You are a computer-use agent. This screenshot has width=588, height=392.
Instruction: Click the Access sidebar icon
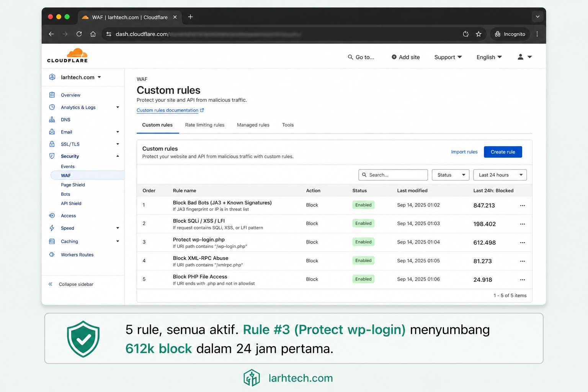coord(52,216)
